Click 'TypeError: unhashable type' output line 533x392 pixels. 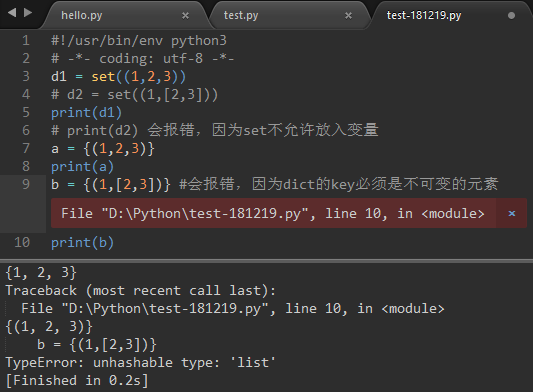point(141,362)
